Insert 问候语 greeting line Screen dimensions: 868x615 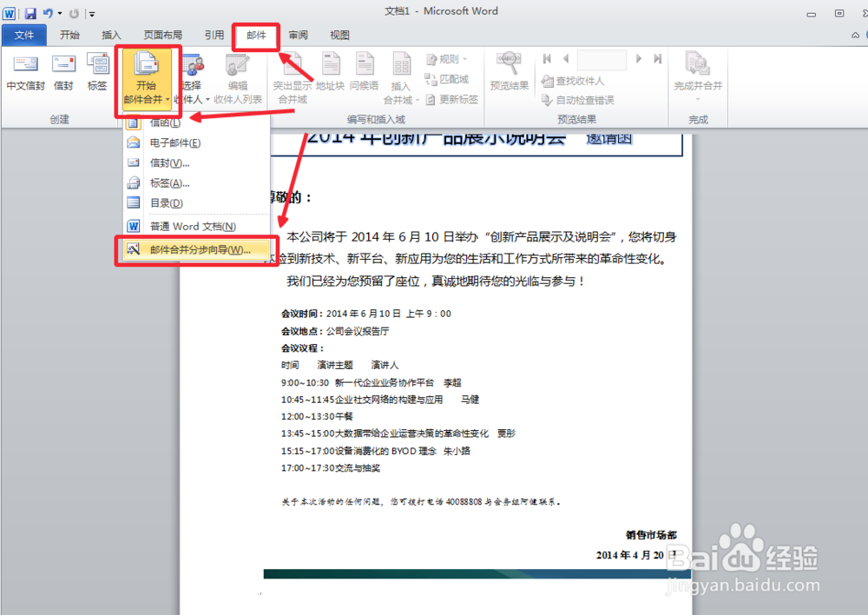tap(365, 72)
